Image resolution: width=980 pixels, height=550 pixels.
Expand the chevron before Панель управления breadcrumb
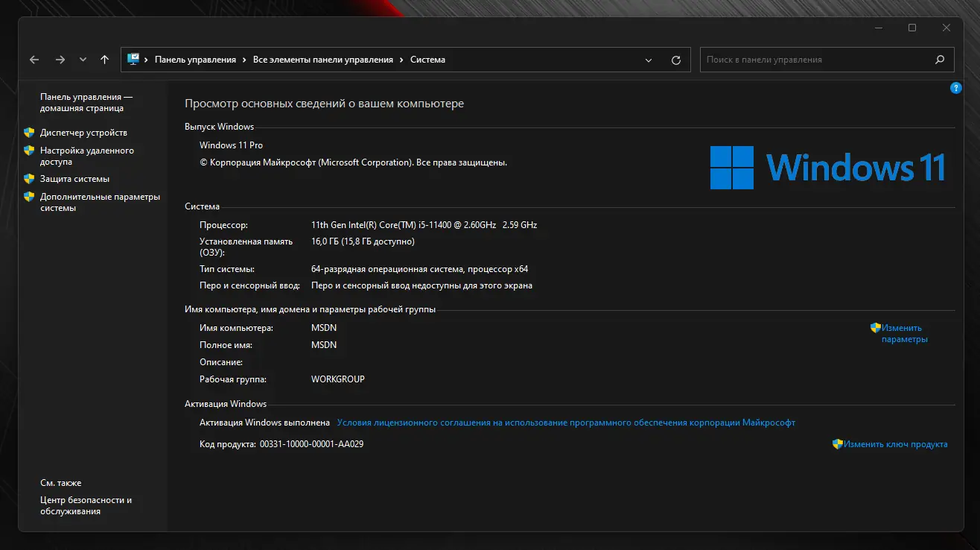(x=147, y=60)
